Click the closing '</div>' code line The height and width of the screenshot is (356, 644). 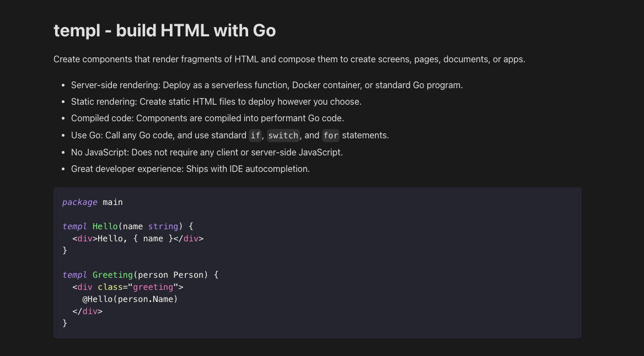pyautogui.click(x=88, y=311)
